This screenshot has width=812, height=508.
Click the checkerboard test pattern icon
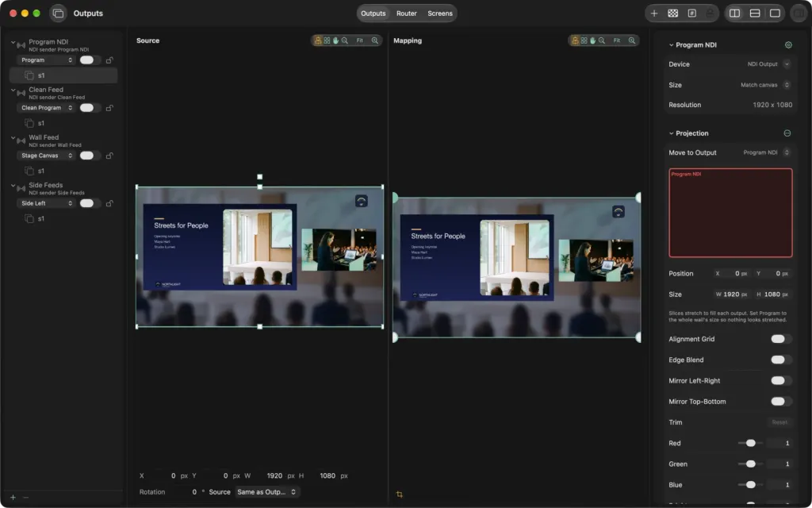(672, 13)
